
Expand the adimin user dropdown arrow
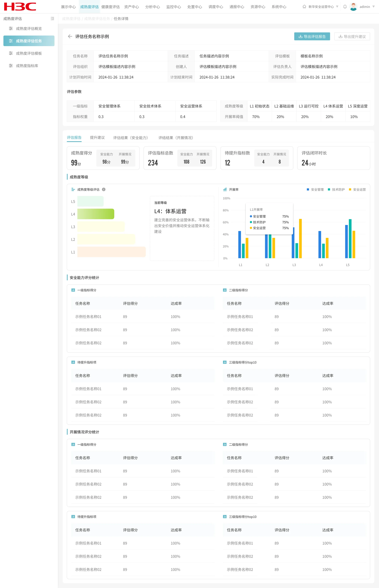374,7
